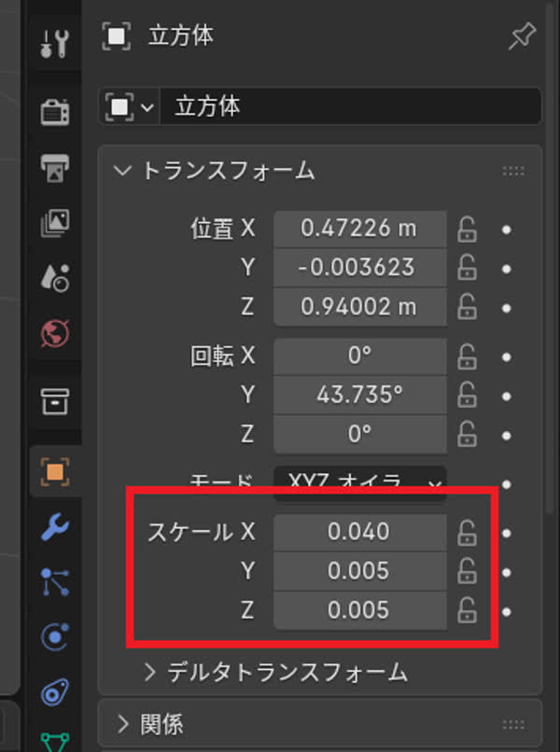Toggle the pin icon next to 立方体
Viewport: 560px width, 752px height.
tap(522, 36)
